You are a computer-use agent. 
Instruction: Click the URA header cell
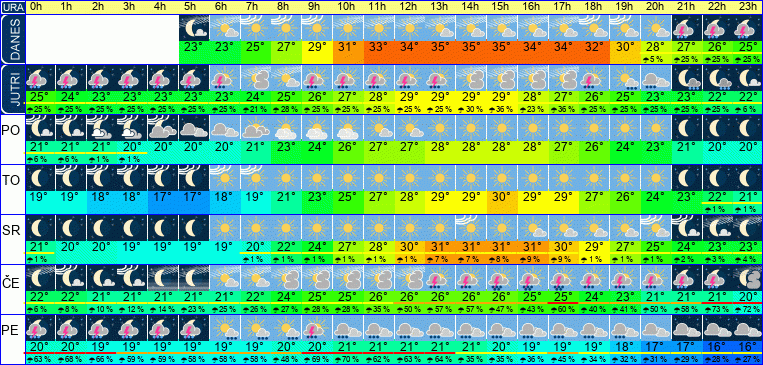click(12, 7)
